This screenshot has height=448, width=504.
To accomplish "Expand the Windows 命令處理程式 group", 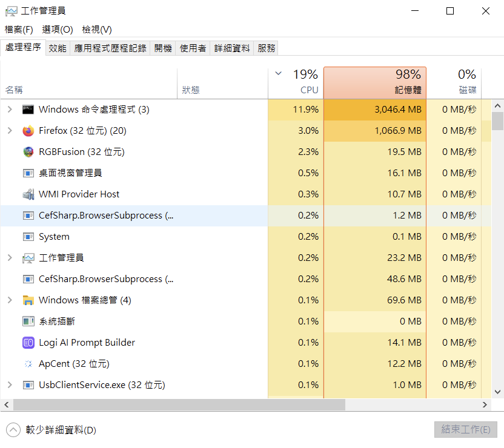I will (10, 110).
